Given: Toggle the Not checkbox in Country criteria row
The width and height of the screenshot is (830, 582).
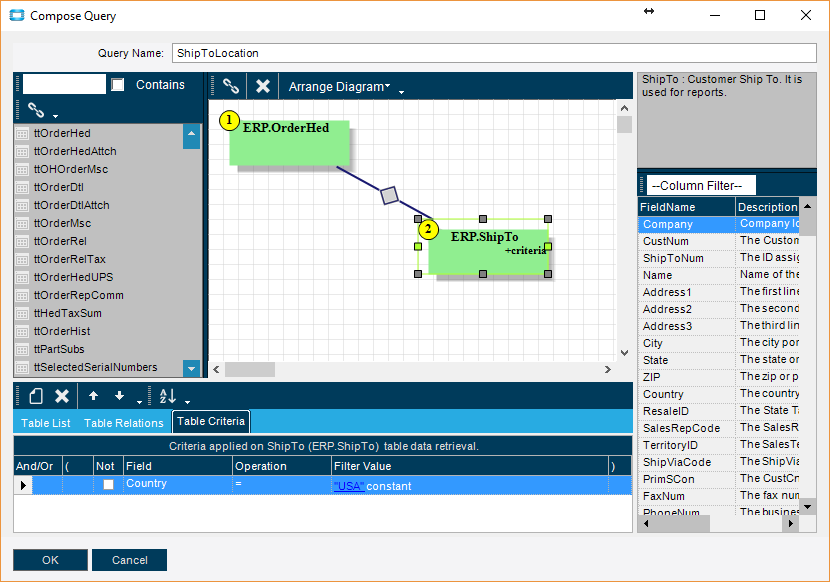Looking at the screenshot, I should click(108, 485).
